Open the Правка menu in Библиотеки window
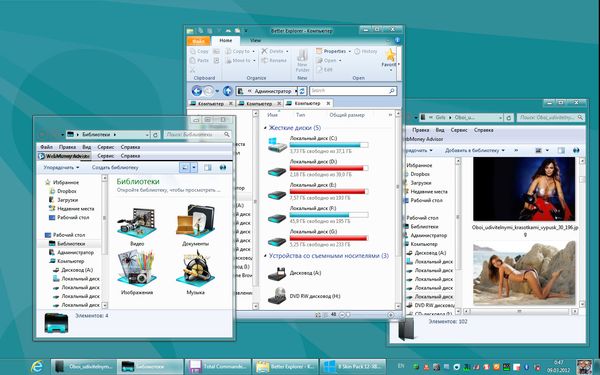Viewport: 600px width, 375px height. tap(67, 147)
